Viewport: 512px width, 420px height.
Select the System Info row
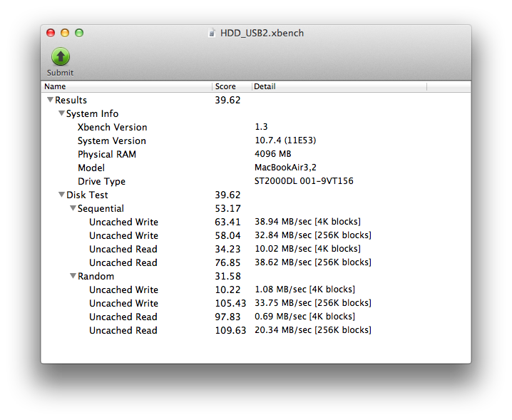click(256, 113)
